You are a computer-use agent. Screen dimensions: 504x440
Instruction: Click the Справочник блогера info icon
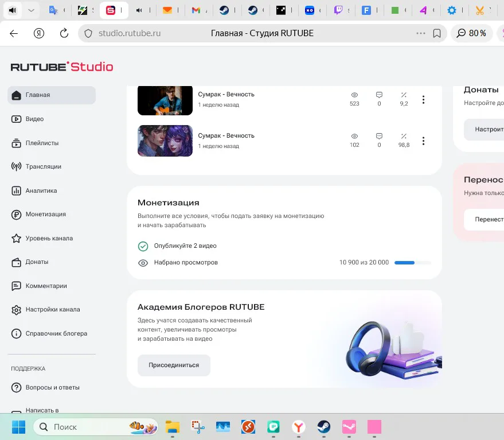(x=16, y=333)
